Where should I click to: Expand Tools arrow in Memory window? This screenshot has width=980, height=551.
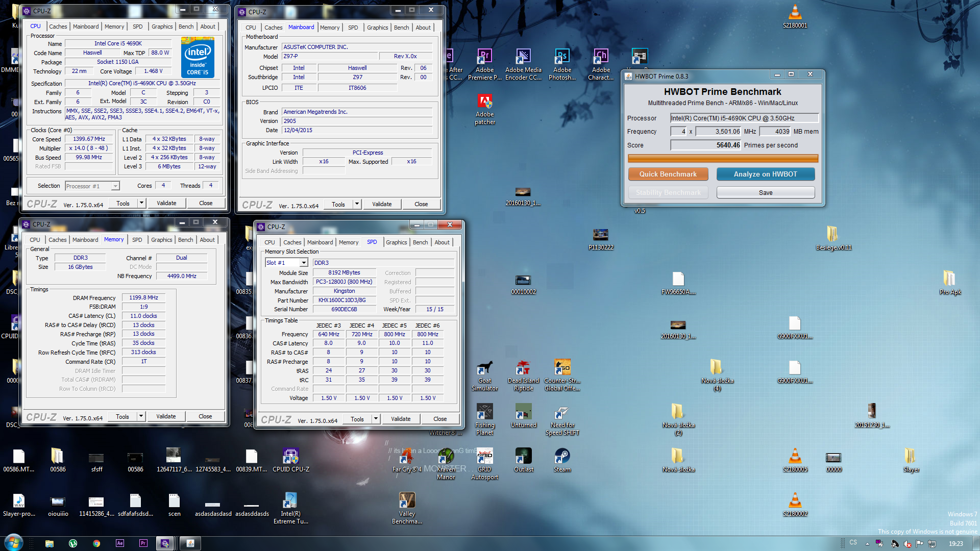[x=141, y=416]
